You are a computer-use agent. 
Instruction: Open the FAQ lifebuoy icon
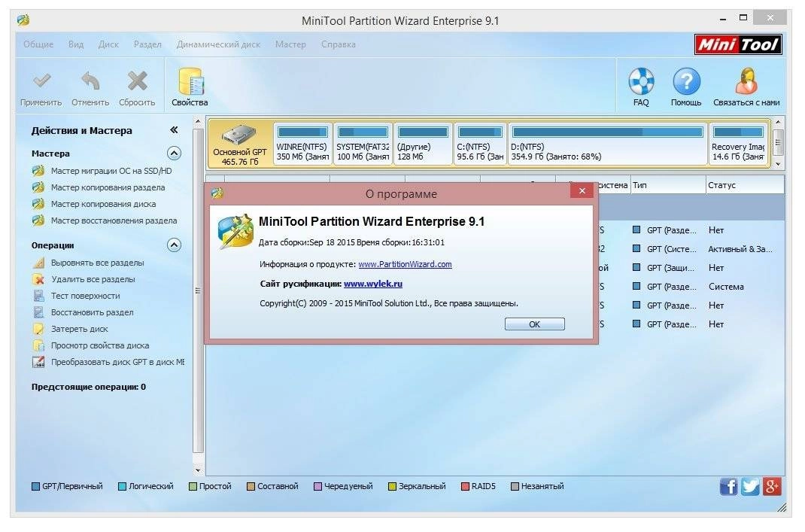(641, 81)
